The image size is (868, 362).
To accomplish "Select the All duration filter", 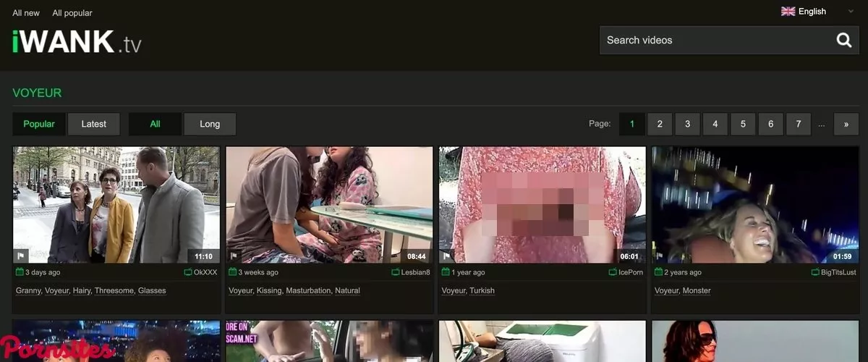I will point(155,124).
